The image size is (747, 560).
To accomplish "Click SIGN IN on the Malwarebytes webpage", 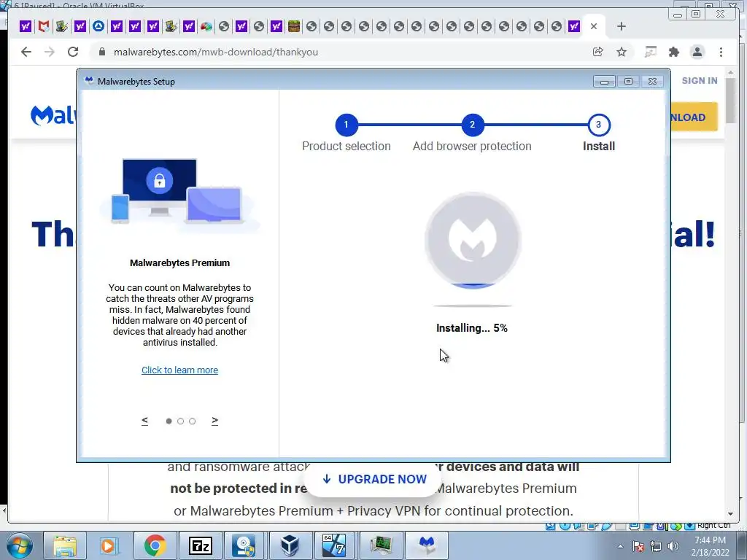I will click(x=700, y=80).
